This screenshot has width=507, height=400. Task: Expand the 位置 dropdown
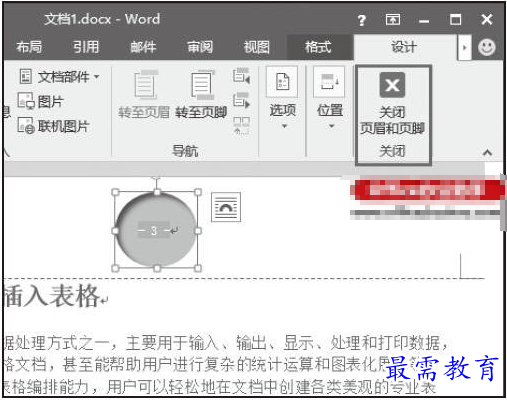pyautogui.click(x=330, y=98)
